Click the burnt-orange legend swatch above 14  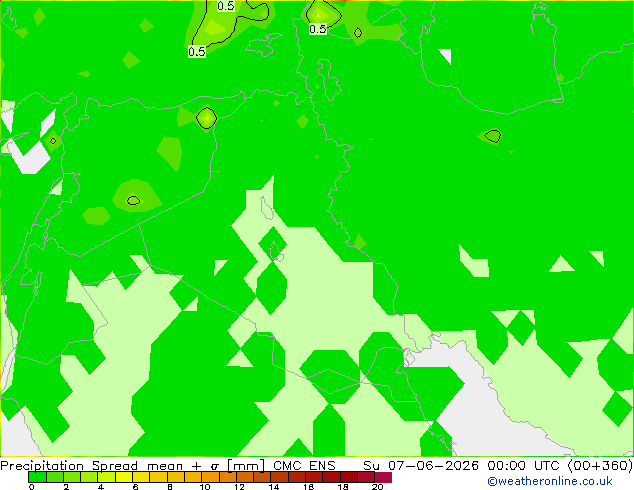279,477
